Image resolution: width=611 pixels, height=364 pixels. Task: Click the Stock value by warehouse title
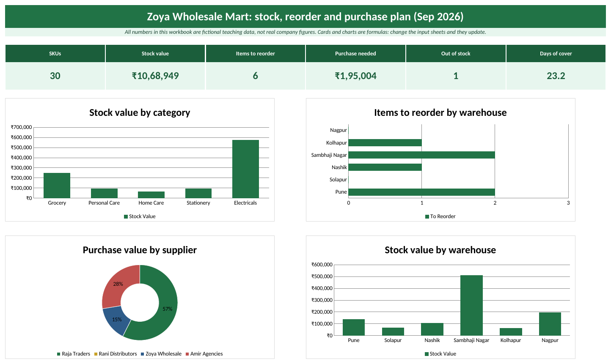[440, 250]
